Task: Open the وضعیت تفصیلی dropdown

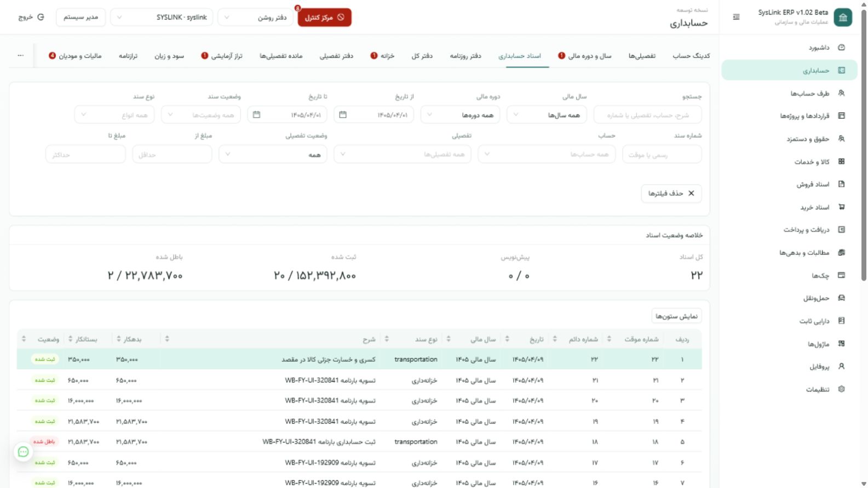Action: pyautogui.click(x=273, y=154)
